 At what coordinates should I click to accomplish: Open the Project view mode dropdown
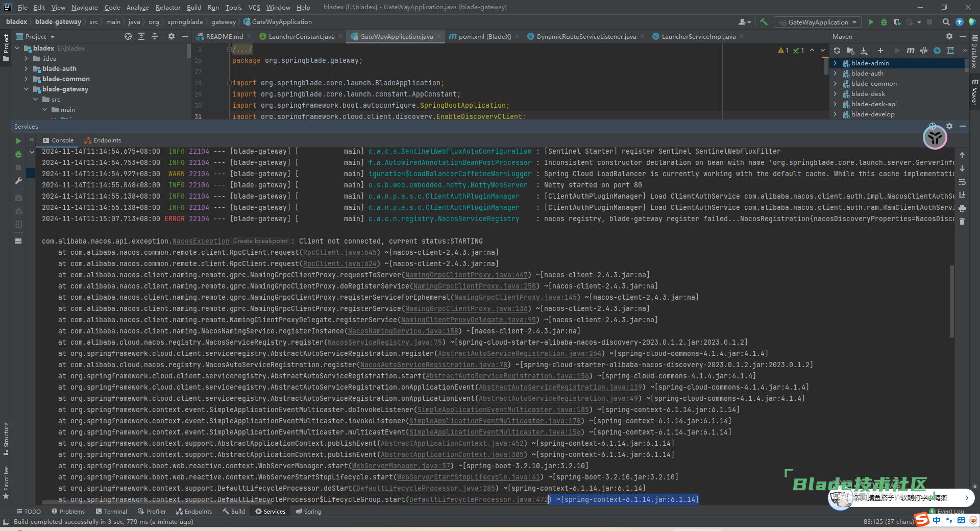pyautogui.click(x=35, y=36)
